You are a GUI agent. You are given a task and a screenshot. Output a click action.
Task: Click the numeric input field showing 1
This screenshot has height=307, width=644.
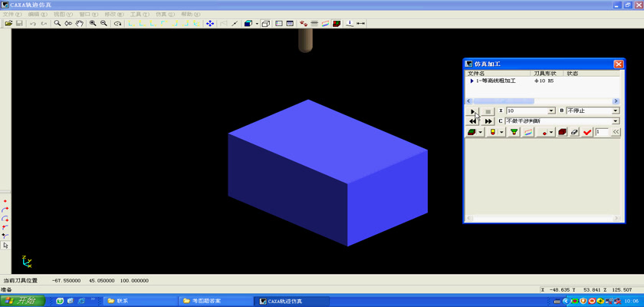pos(602,132)
